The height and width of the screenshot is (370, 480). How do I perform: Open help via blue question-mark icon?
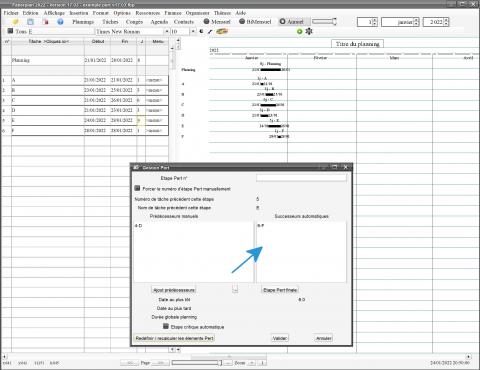[x=60, y=22]
